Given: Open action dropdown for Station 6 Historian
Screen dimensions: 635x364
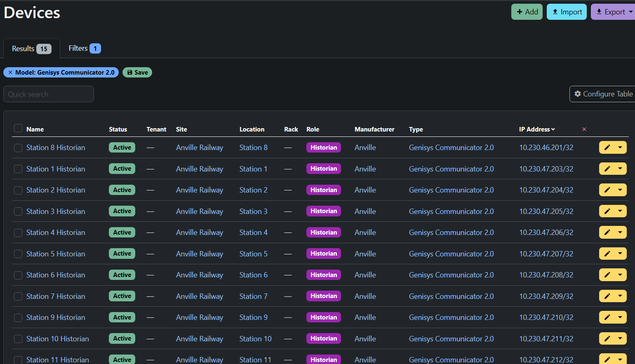Looking at the screenshot, I should (620, 275).
